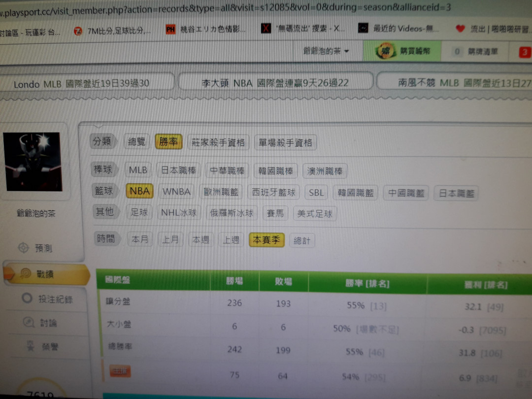Select the 歐洲職籃 league filter
Image resolution: width=532 pixels, height=399 pixels.
pos(221,192)
